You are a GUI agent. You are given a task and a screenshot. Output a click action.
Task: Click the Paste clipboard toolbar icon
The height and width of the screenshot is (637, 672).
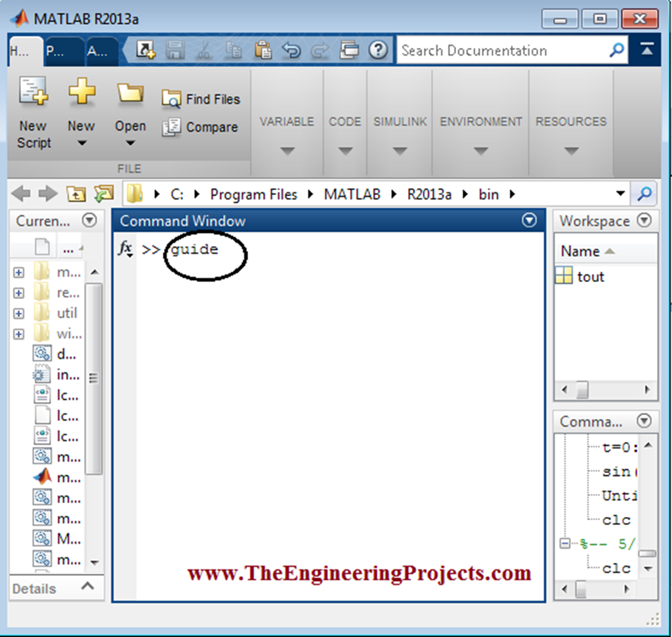[x=263, y=51]
